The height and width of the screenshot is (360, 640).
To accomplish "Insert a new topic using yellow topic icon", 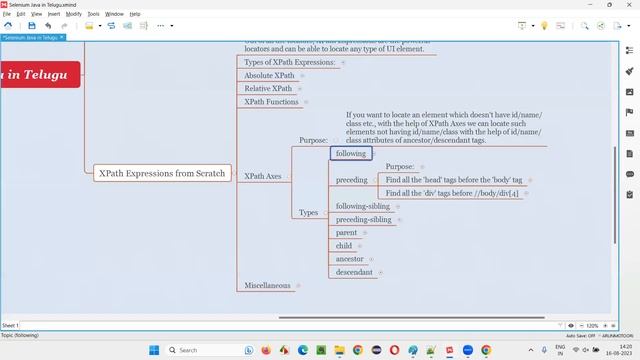I will (x=89, y=26).
